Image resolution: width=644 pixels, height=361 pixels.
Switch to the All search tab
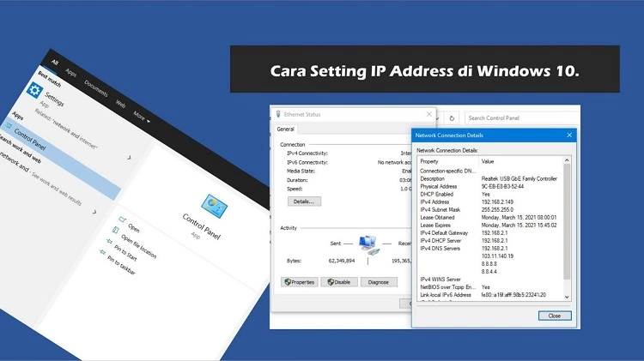coord(55,62)
